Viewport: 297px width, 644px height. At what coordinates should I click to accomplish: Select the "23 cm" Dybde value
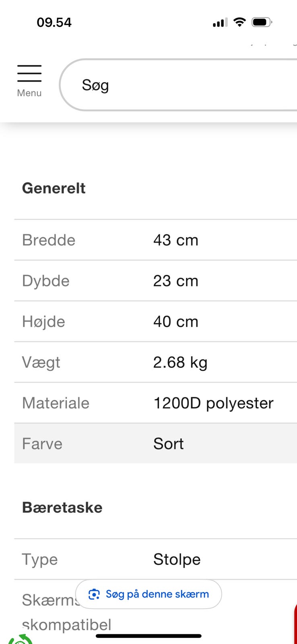coord(175,281)
